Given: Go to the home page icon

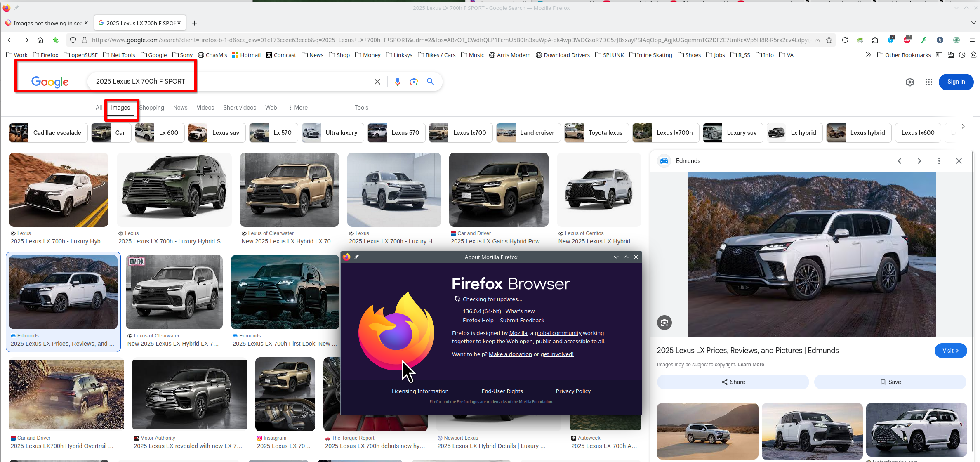Looking at the screenshot, I should point(40,40).
